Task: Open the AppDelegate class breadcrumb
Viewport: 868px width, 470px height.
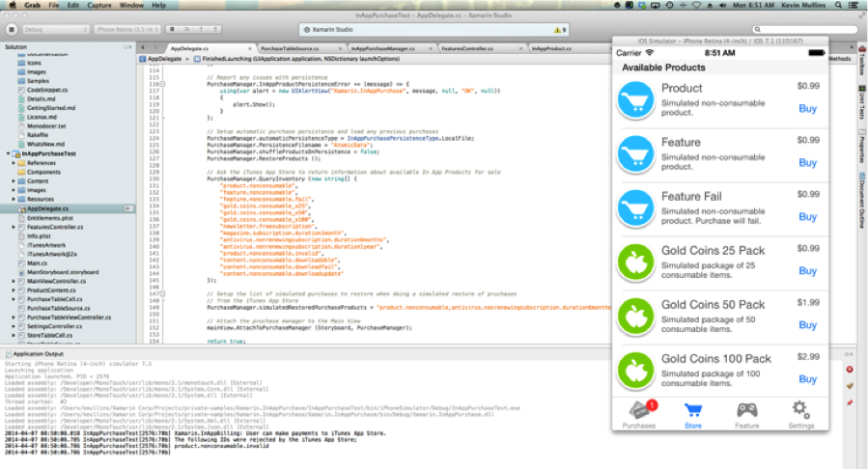Action: [161, 59]
